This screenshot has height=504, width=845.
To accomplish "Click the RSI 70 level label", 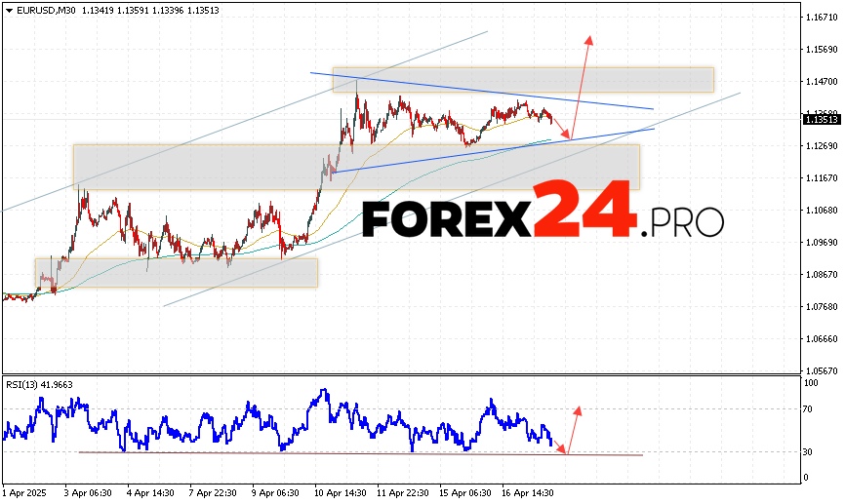I will [x=809, y=409].
